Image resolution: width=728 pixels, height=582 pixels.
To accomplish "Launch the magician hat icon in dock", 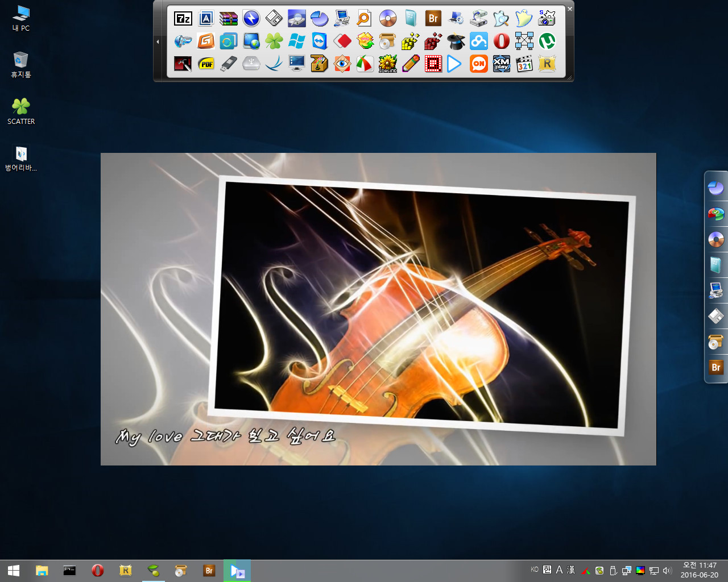I will tap(456, 41).
